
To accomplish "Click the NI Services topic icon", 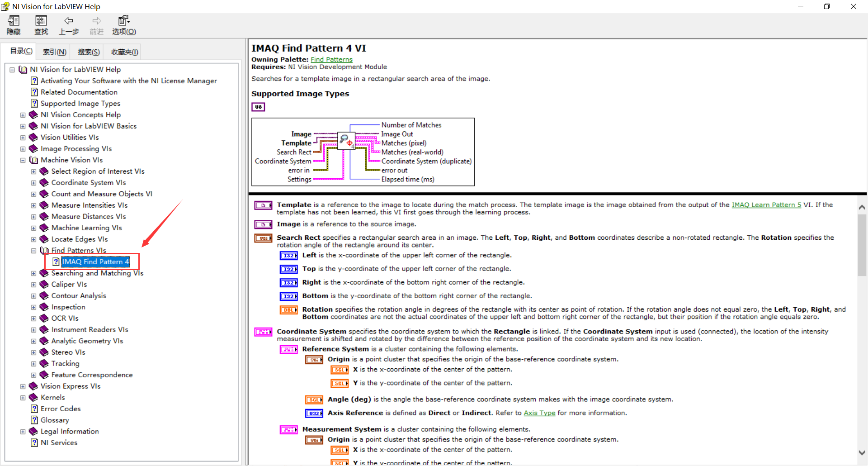I will [x=34, y=442].
